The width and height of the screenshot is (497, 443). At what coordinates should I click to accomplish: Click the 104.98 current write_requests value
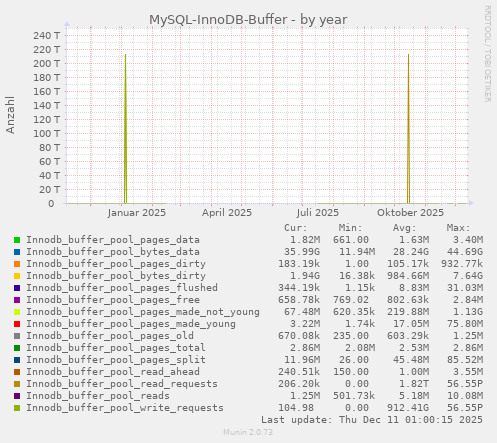point(296,408)
